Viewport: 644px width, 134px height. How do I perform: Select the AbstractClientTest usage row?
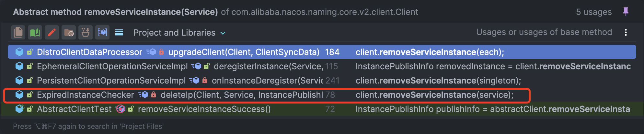[x=322, y=109]
